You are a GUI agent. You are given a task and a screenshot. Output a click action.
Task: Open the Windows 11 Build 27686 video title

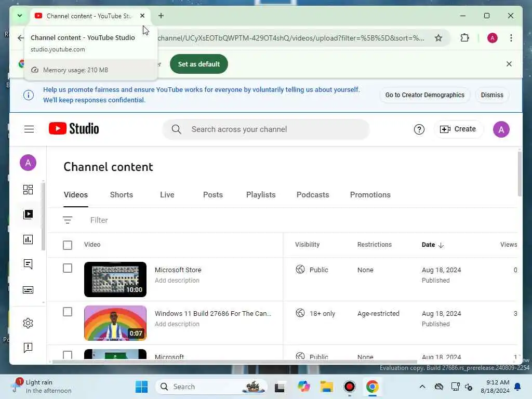pyautogui.click(x=213, y=313)
